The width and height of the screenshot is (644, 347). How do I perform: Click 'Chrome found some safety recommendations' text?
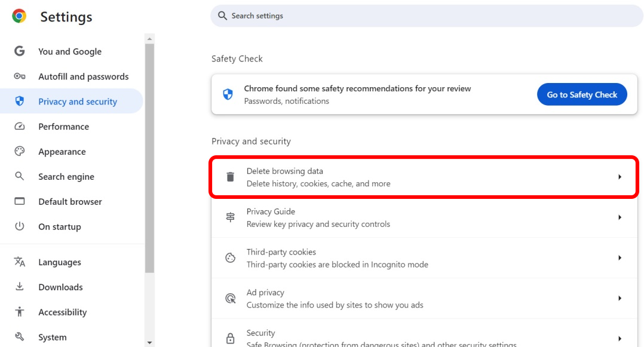pyautogui.click(x=357, y=88)
